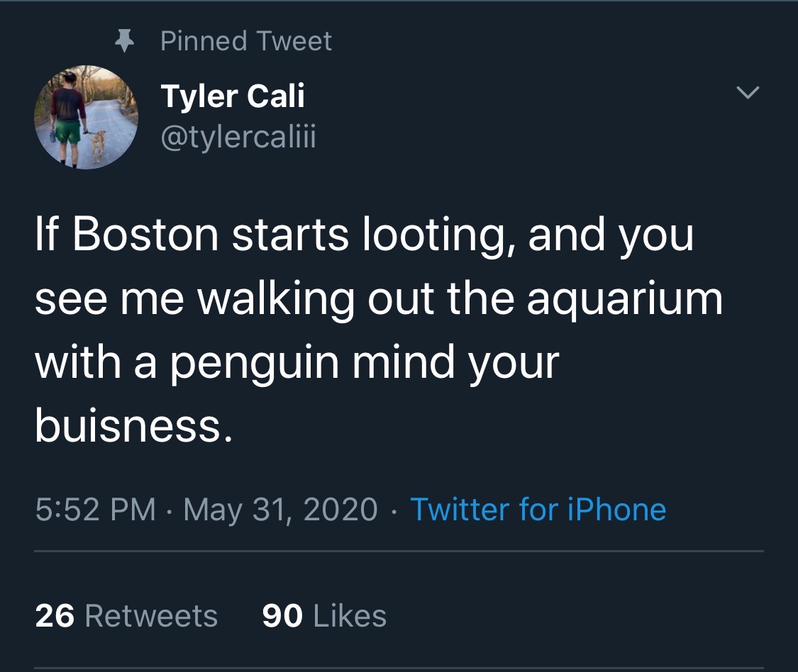Open the Tyler Cali display name
The height and width of the screenshot is (672, 798).
click(x=233, y=96)
